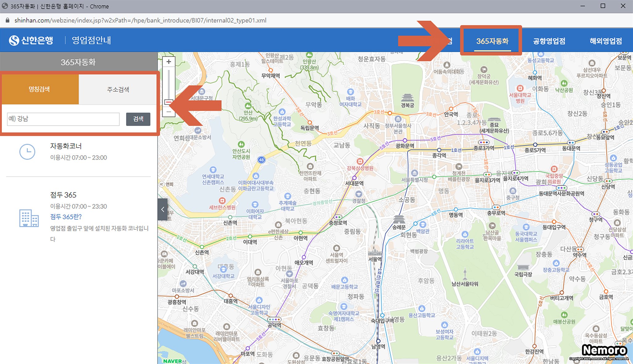Click the Seoul Station building icon
This screenshot has height=364, width=633.
pos(375,253)
